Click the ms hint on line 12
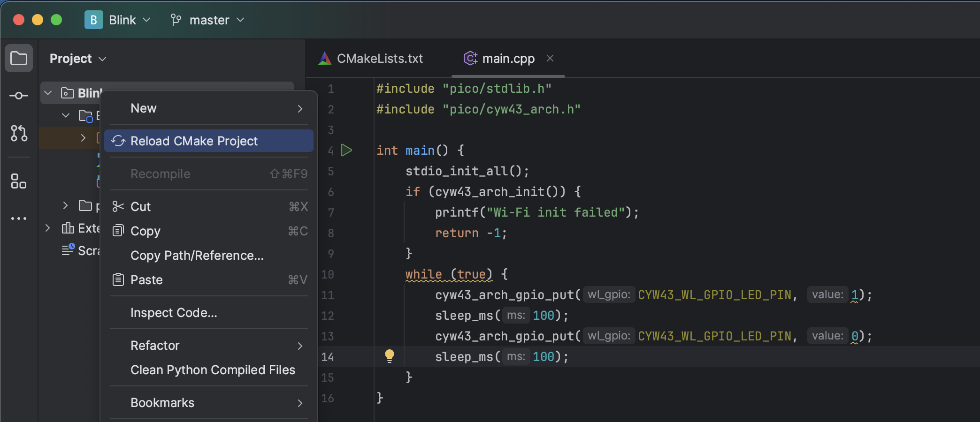 (516, 315)
